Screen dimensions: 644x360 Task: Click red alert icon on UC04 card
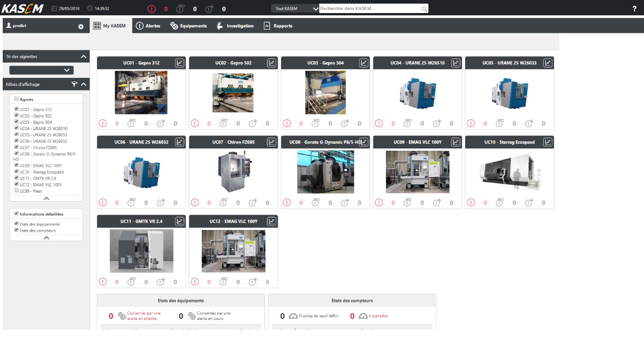pyautogui.click(x=379, y=123)
